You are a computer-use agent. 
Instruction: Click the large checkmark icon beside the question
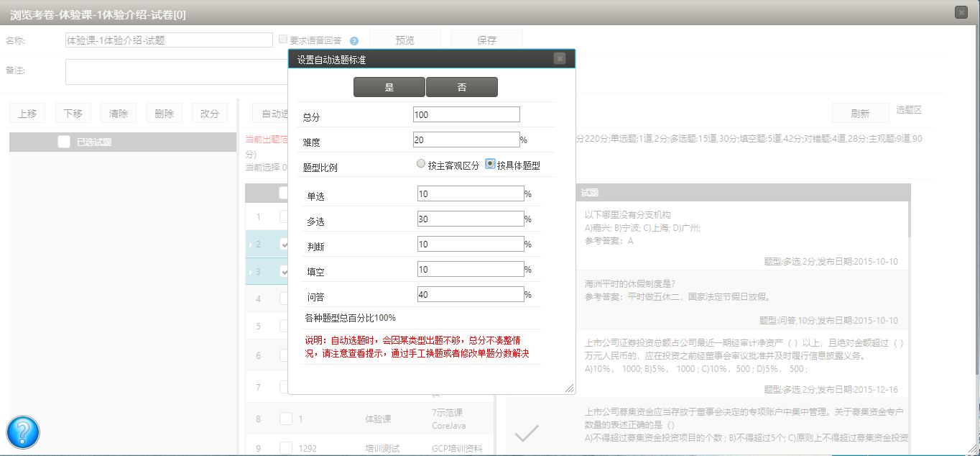point(527,433)
